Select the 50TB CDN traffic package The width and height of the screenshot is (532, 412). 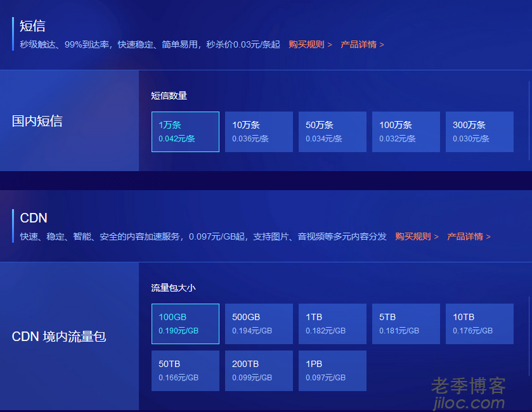[185, 371]
